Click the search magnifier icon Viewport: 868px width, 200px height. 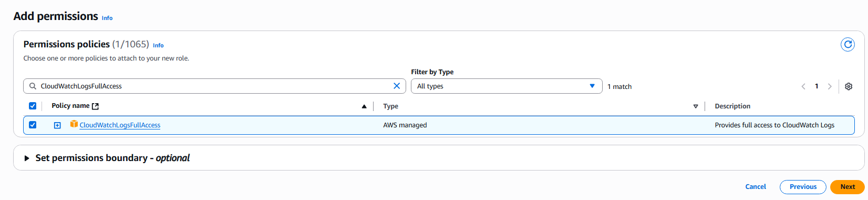[33, 86]
